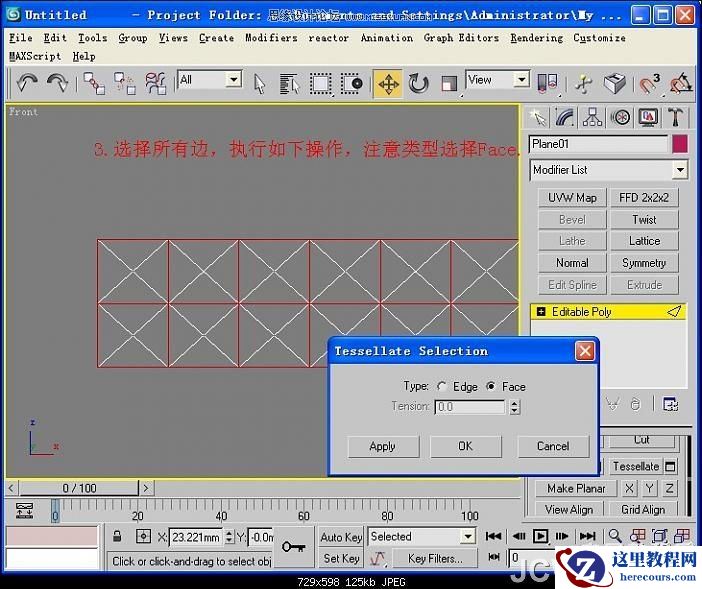Open Tessellate settings box button
702x589 pixels.
pyautogui.click(x=670, y=467)
